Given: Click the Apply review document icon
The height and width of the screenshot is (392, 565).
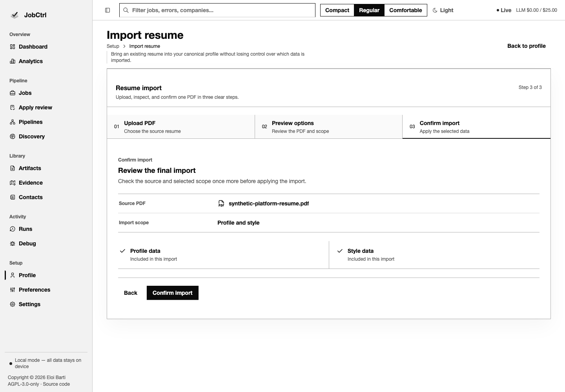Looking at the screenshot, I should [13, 107].
